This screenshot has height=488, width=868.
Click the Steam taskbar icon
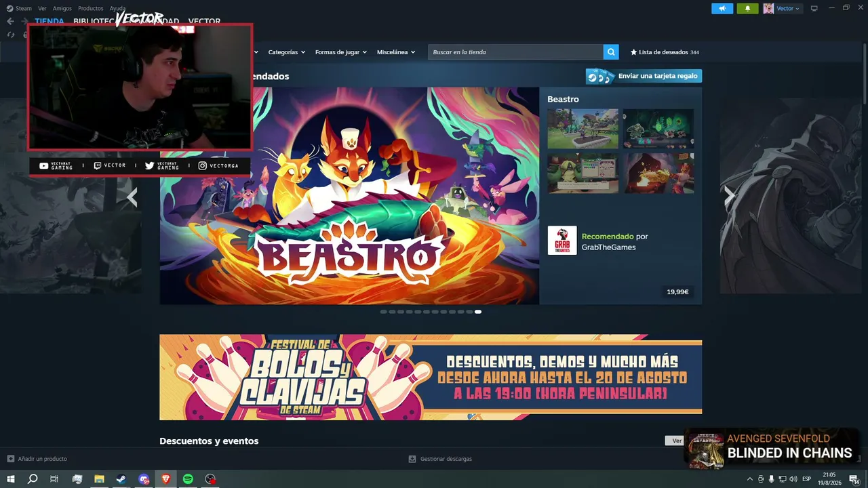click(x=121, y=479)
